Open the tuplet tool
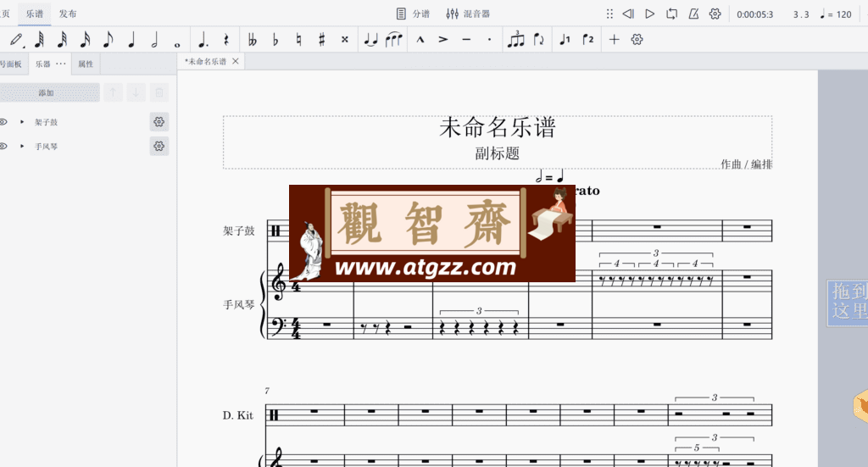Viewport: 868px width, 467px height. (x=516, y=39)
